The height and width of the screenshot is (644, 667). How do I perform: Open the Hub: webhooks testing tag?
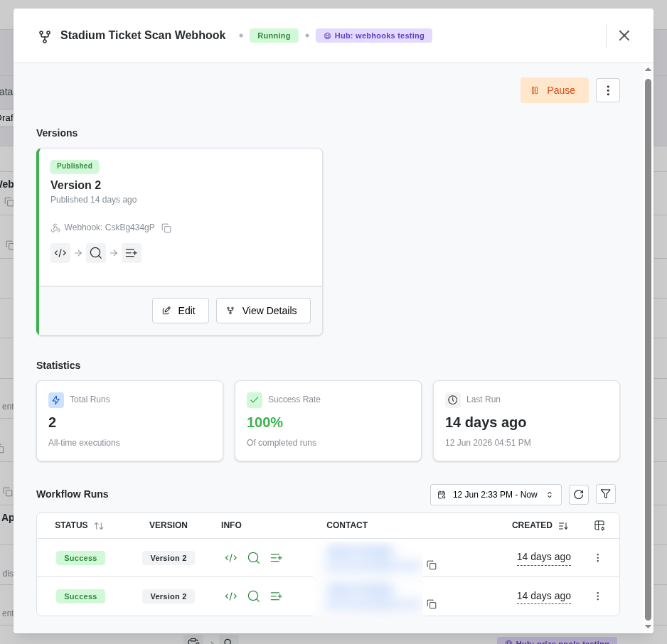374,36
